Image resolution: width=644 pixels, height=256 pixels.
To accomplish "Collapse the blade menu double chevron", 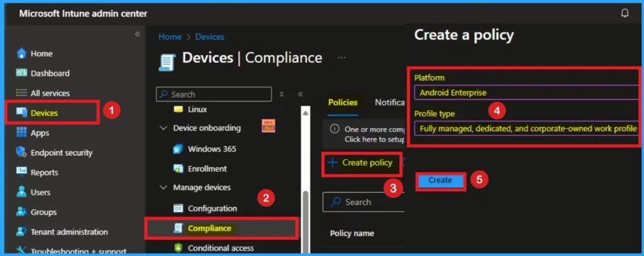I will pos(300,94).
